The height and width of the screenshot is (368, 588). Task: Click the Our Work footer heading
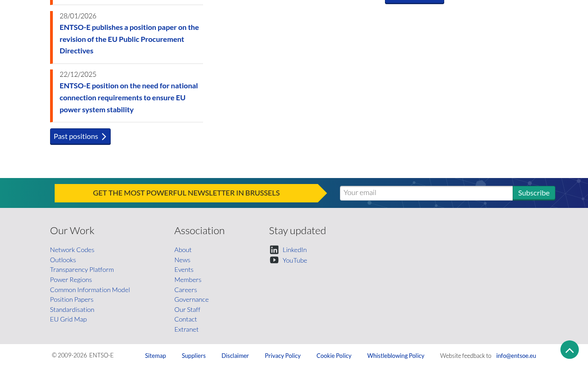pos(72,230)
